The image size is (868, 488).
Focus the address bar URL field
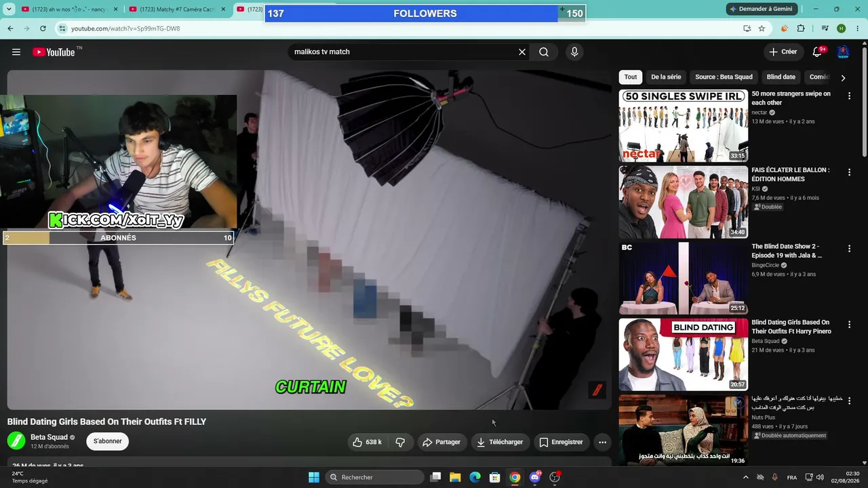[x=400, y=28]
